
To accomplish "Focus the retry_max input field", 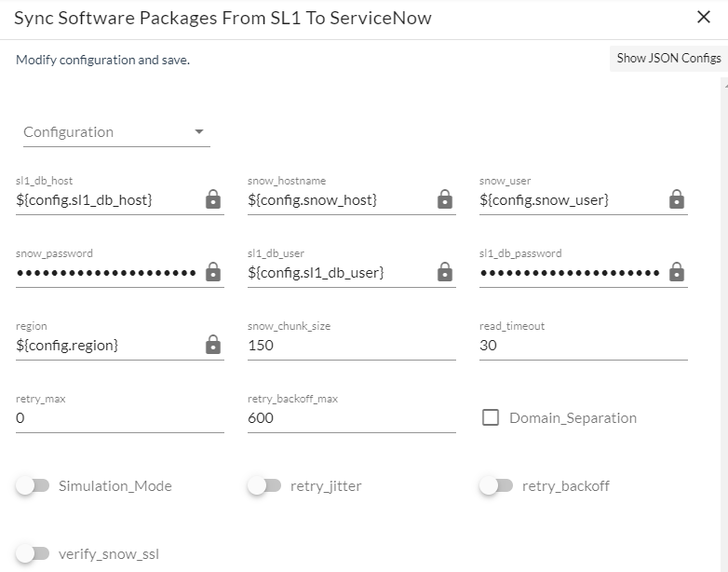I will coord(119,418).
